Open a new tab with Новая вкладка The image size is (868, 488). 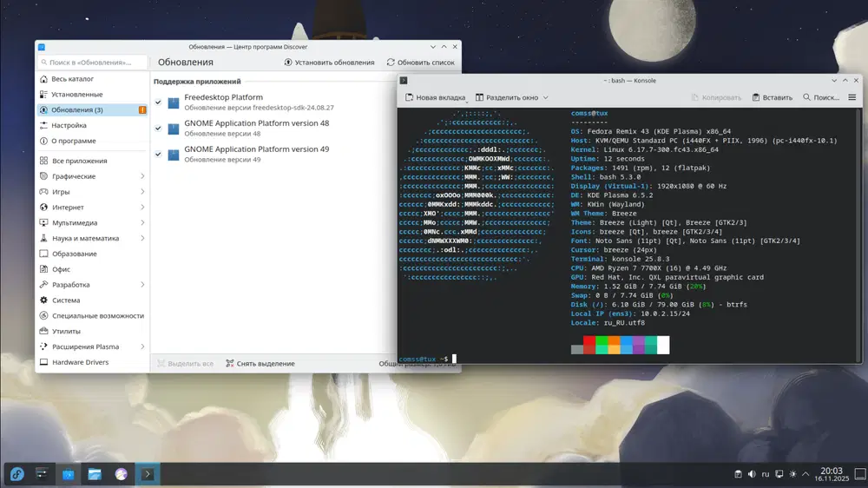[436, 97]
